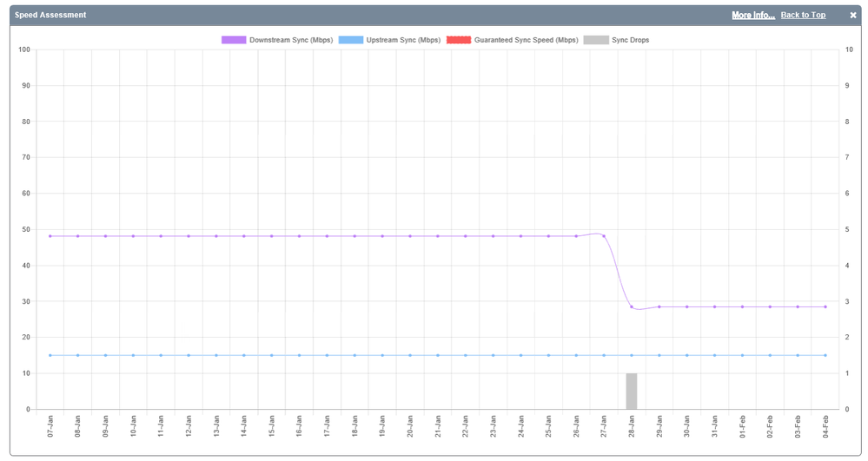Toggle the Guaranteed Sync Speed legend swatch
The width and height of the screenshot is (868, 461).
click(458, 40)
